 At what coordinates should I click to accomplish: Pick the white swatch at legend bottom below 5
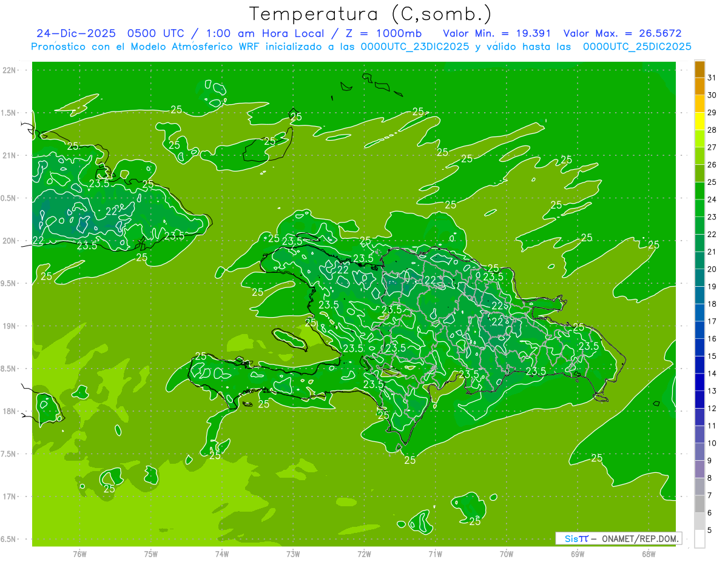[699, 539]
